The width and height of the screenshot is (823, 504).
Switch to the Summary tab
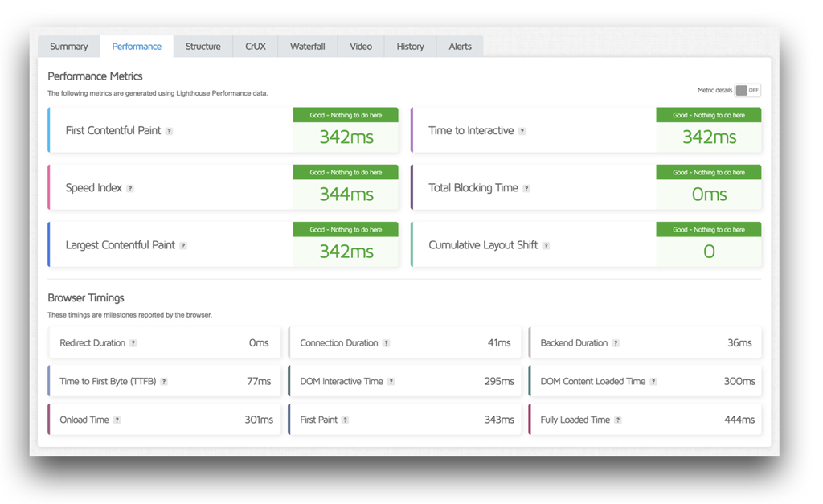click(x=69, y=47)
